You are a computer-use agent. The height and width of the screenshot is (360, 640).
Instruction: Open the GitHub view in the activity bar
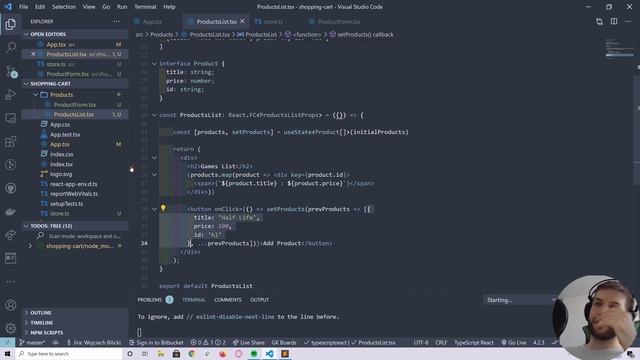[11, 188]
